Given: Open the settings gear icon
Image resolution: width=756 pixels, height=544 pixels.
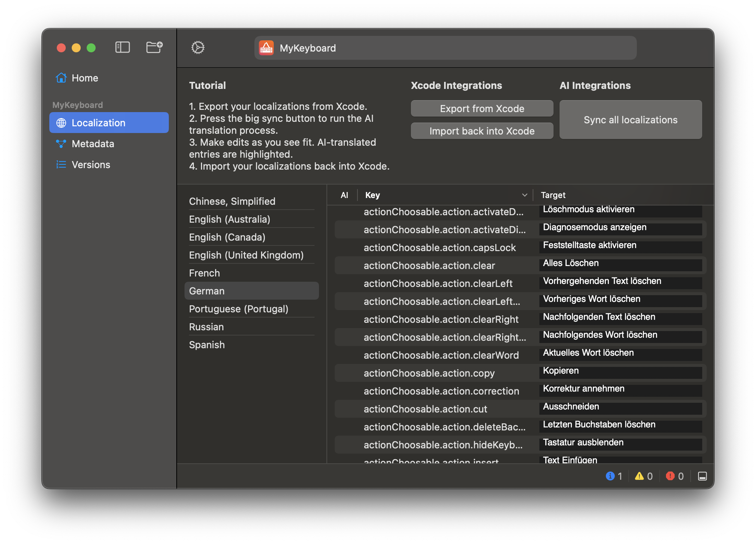Looking at the screenshot, I should (x=198, y=47).
